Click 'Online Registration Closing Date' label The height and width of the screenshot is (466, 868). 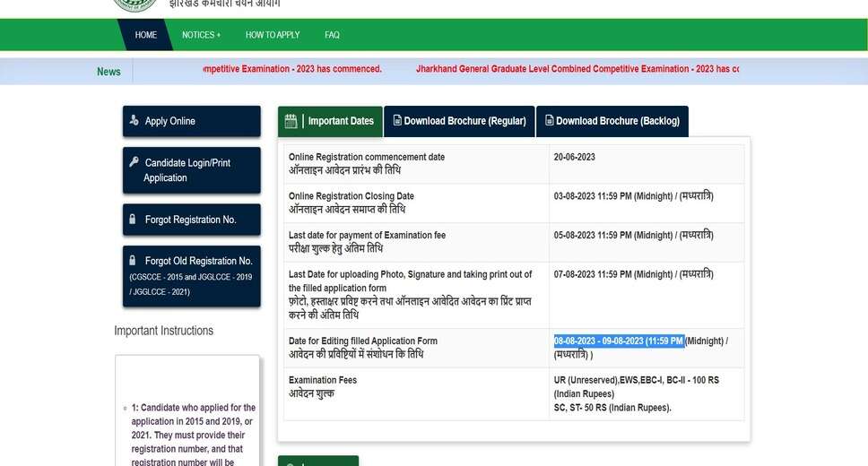(351, 196)
